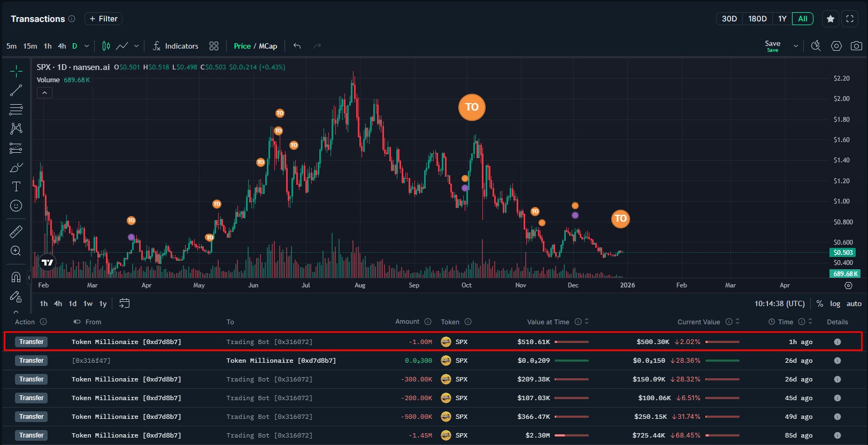Viewport: 868px width, 445px height.
Task: Open the time interval dropdown arrow
Action: tap(87, 46)
